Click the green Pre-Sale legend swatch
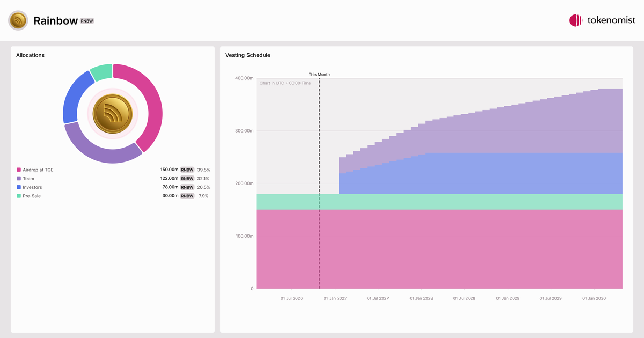Image resolution: width=644 pixels, height=338 pixels. click(19, 196)
